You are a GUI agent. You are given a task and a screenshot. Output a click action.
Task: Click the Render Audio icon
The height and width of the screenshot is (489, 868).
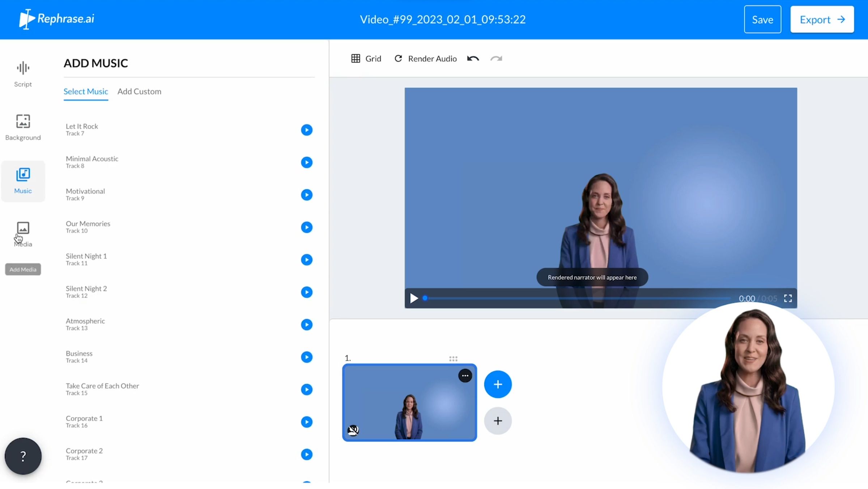[x=398, y=58]
